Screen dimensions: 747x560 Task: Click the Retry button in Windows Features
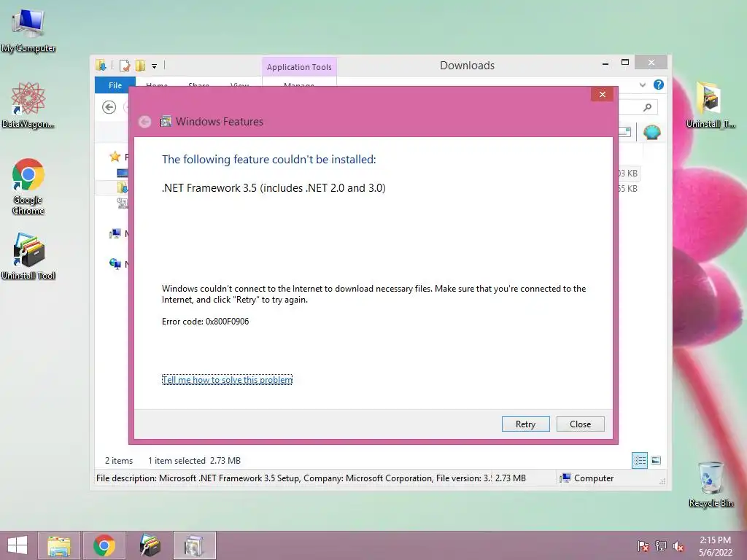click(525, 424)
